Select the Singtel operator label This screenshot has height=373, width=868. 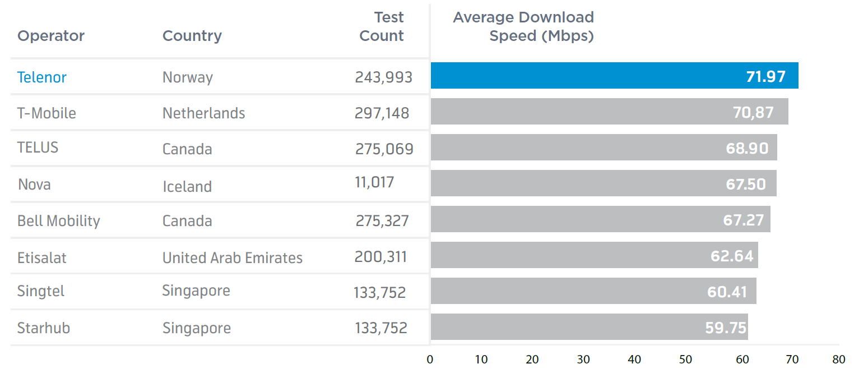[x=41, y=291]
